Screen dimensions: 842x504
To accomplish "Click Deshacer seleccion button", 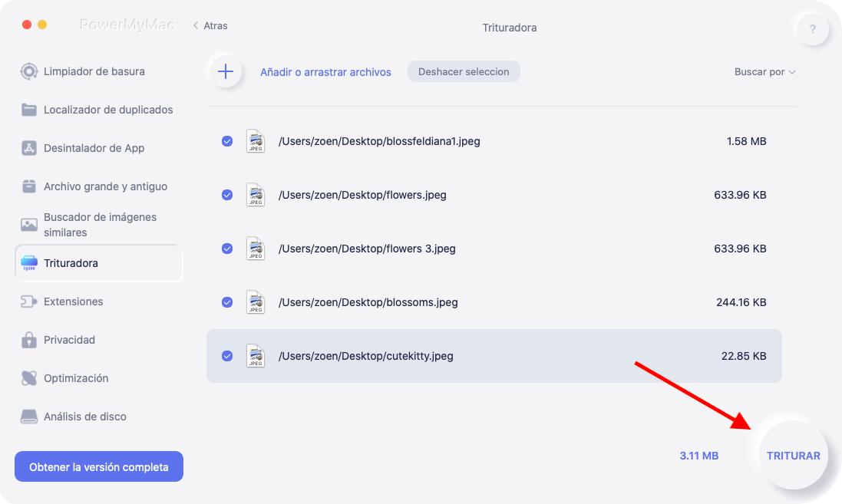I will pos(464,71).
